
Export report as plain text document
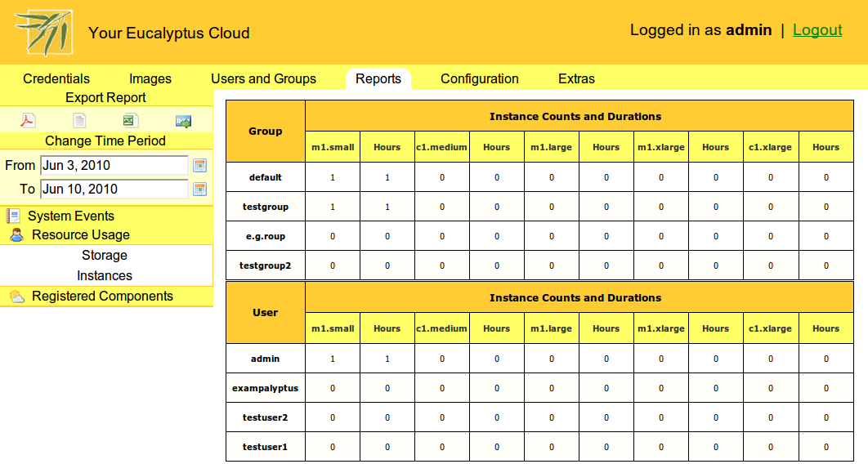point(79,120)
